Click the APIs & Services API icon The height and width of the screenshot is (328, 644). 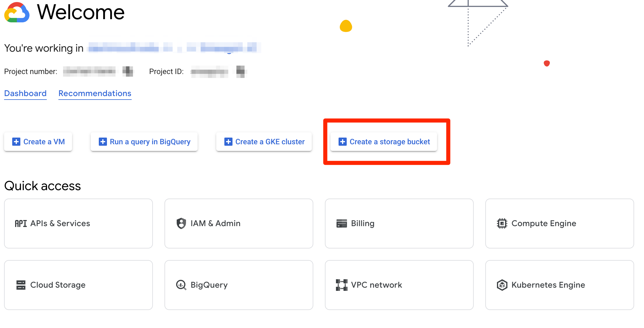21,224
